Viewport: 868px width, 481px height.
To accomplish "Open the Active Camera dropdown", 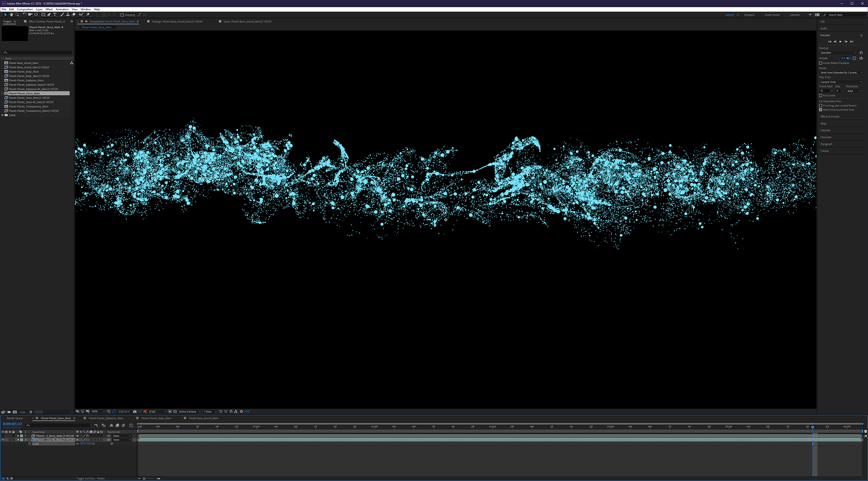I will 189,411.
